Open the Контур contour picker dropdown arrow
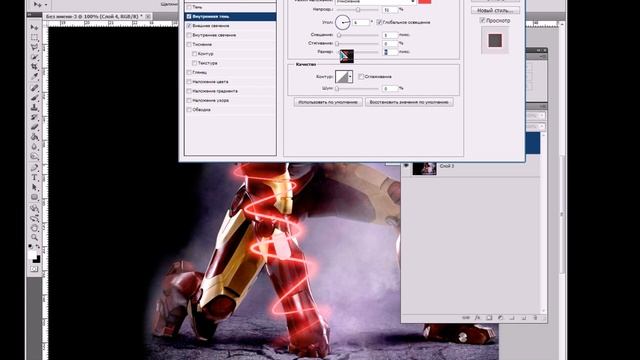This screenshot has width=640, height=360. point(350,76)
